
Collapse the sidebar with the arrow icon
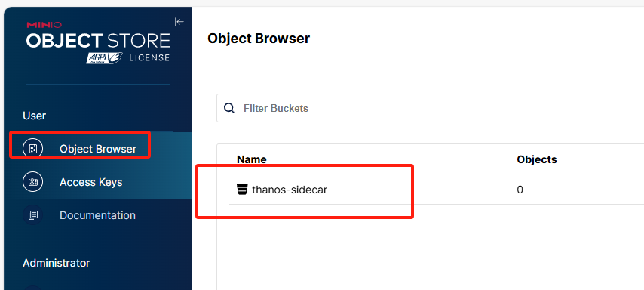179,22
